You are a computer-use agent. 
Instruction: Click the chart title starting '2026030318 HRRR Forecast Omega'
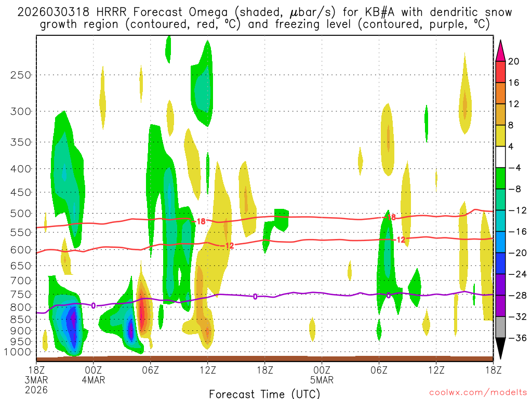[x=264, y=18]
